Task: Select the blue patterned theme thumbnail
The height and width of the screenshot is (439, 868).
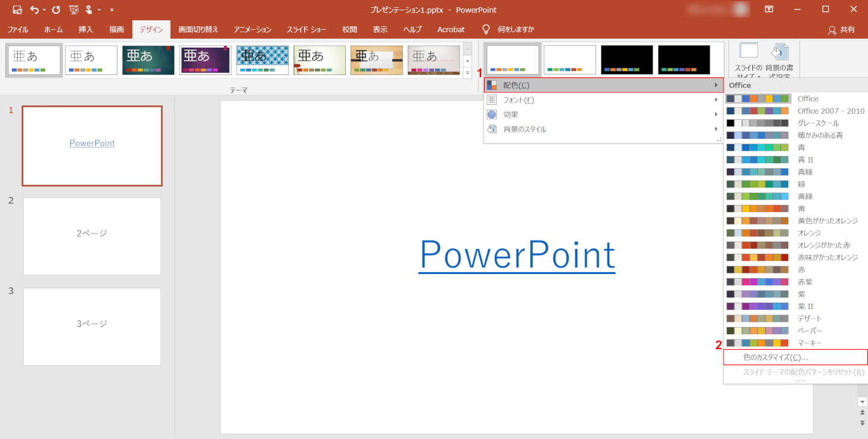Action: [262, 60]
